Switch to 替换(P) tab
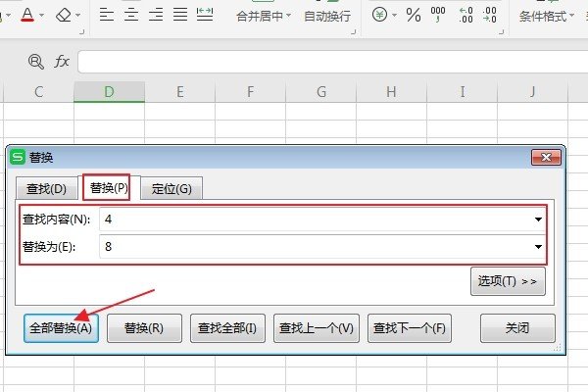 [x=109, y=187]
